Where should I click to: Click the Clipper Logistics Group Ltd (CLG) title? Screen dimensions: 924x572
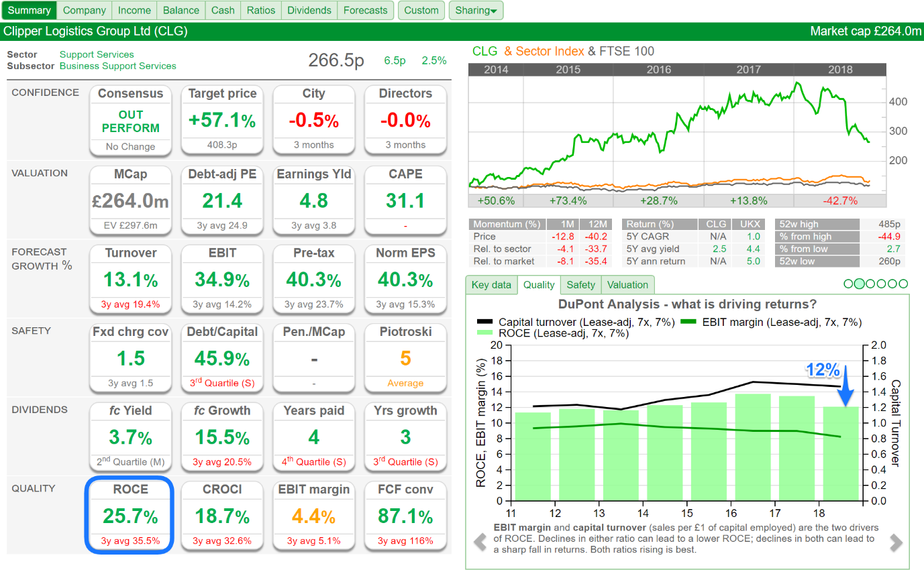tap(95, 32)
